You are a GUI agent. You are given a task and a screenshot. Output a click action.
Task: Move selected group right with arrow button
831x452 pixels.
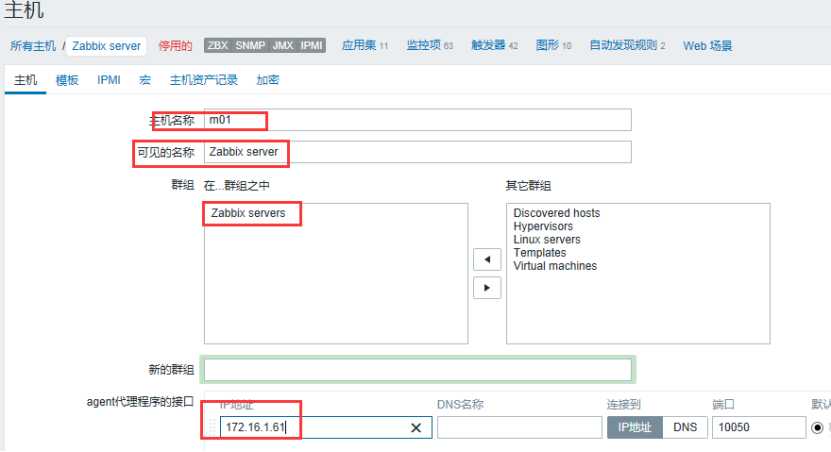[x=487, y=288]
